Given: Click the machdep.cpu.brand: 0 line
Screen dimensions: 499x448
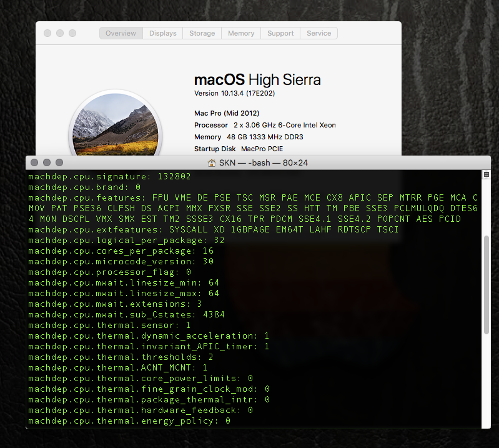Looking at the screenshot, I should 84,187.
